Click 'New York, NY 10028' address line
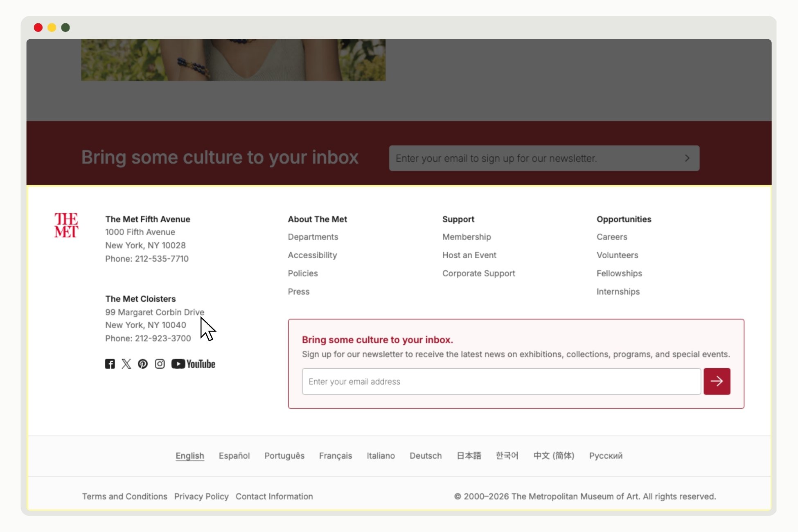 145,246
